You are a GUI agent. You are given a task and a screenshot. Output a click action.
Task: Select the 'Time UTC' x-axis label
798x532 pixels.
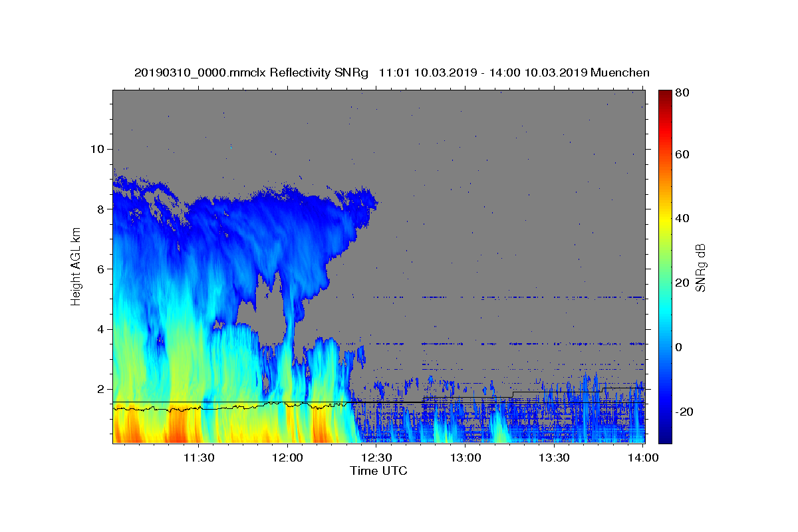tap(378, 471)
